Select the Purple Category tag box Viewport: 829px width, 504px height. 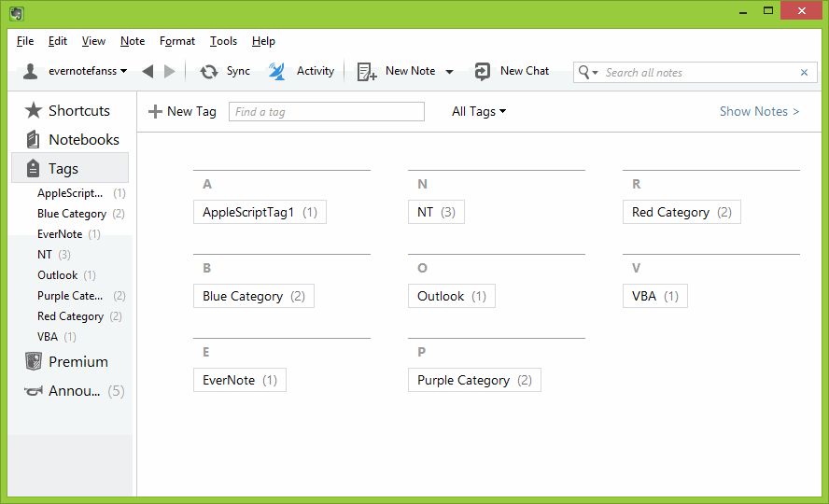(x=474, y=380)
